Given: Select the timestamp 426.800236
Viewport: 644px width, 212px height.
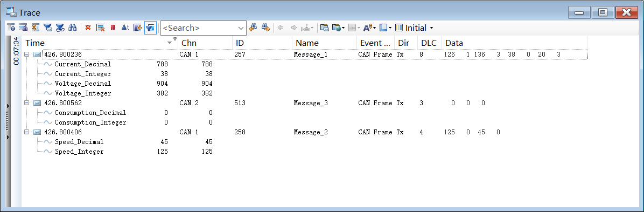Looking at the screenshot, I should coord(63,54).
